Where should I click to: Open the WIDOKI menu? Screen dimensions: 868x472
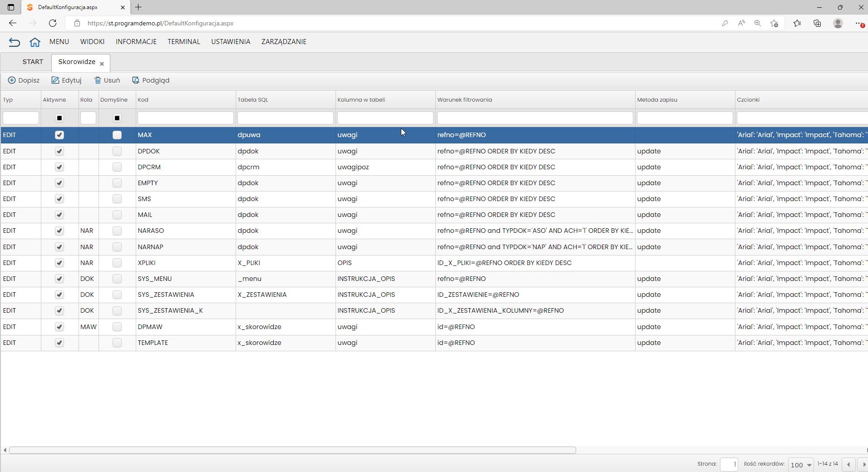tap(92, 42)
